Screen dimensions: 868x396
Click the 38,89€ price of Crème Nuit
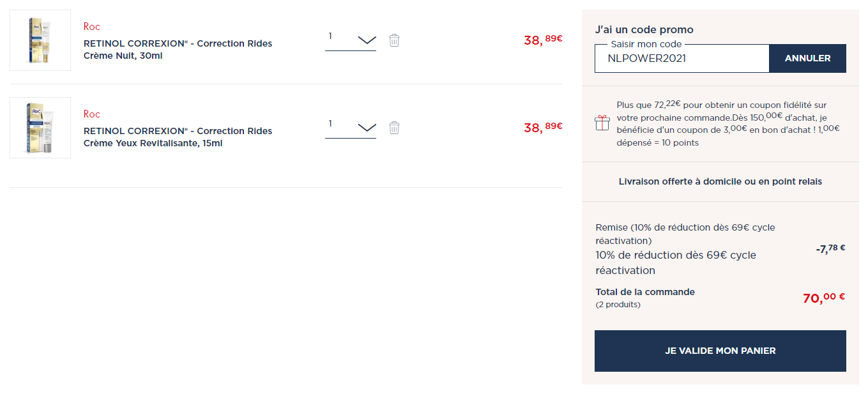click(543, 40)
